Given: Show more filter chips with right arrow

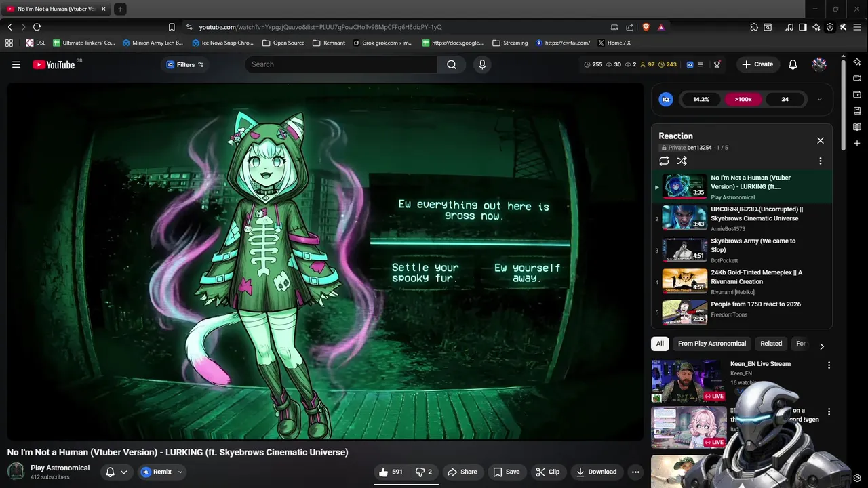Looking at the screenshot, I should tap(821, 346).
